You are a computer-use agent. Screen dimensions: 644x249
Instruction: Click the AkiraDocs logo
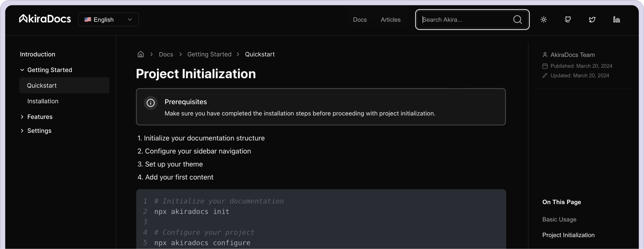click(x=45, y=19)
